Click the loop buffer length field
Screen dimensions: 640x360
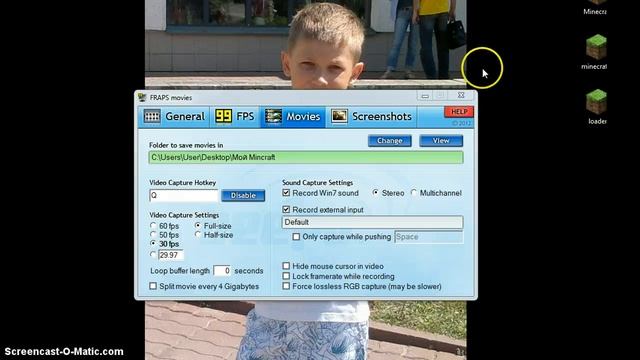tap(222, 271)
